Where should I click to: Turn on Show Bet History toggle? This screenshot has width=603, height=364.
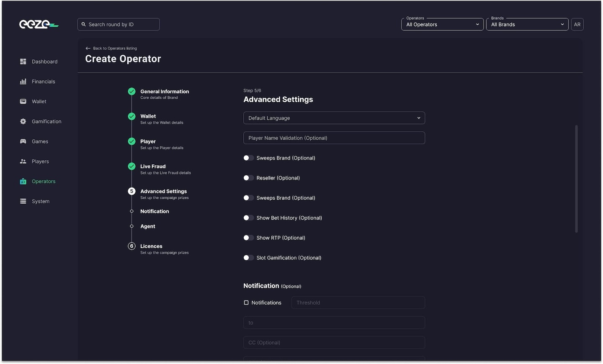pos(248,218)
